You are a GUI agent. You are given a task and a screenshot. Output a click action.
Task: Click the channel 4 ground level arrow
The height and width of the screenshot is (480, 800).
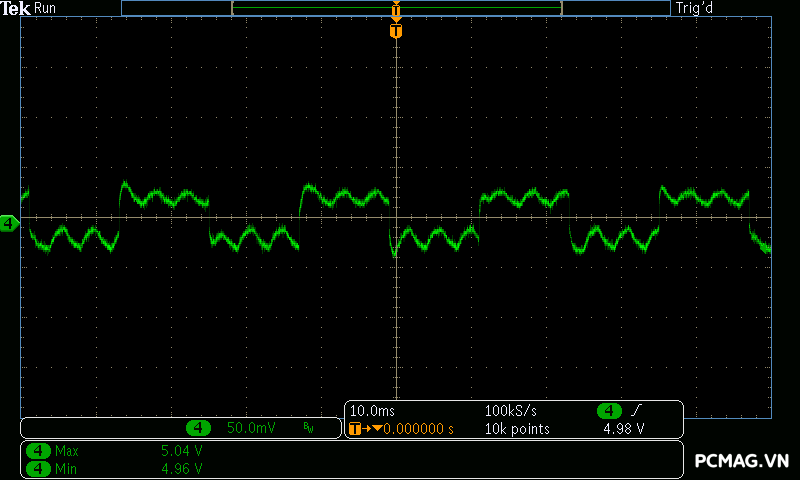pos(9,224)
